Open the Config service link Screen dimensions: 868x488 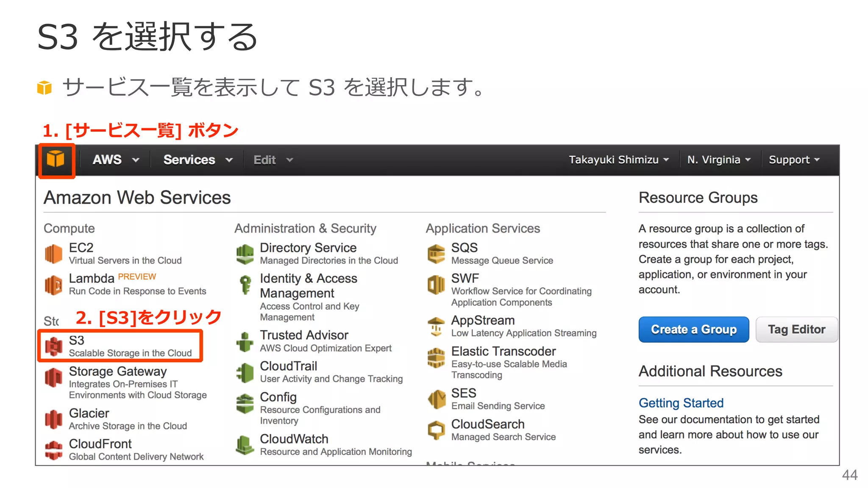(278, 397)
